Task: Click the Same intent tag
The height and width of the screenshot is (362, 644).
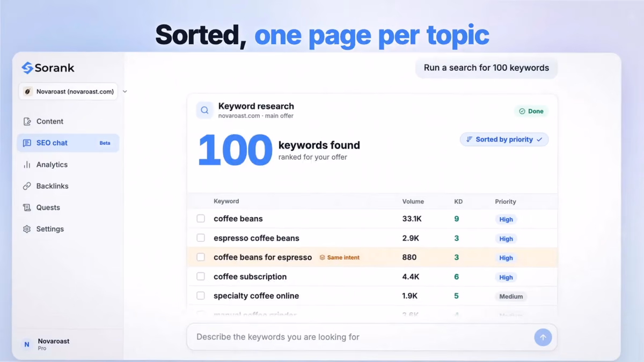Action: pos(340,257)
